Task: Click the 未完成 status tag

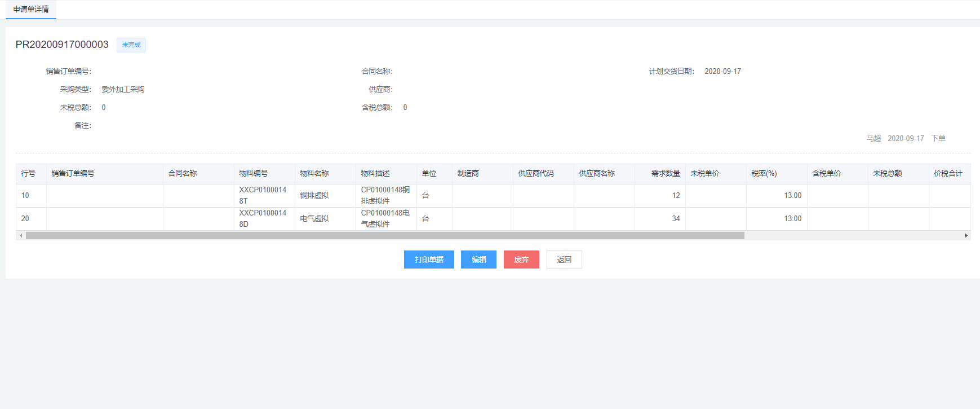Action: (131, 45)
